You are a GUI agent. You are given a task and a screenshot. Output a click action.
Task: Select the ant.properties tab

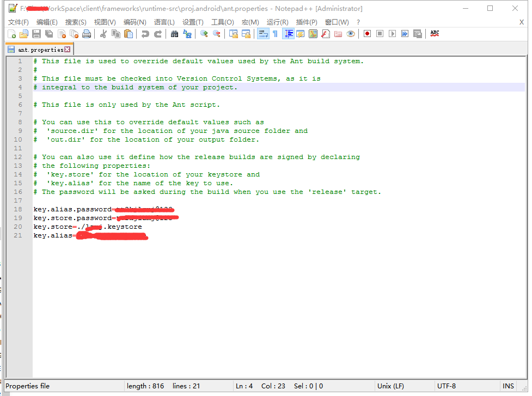40,50
